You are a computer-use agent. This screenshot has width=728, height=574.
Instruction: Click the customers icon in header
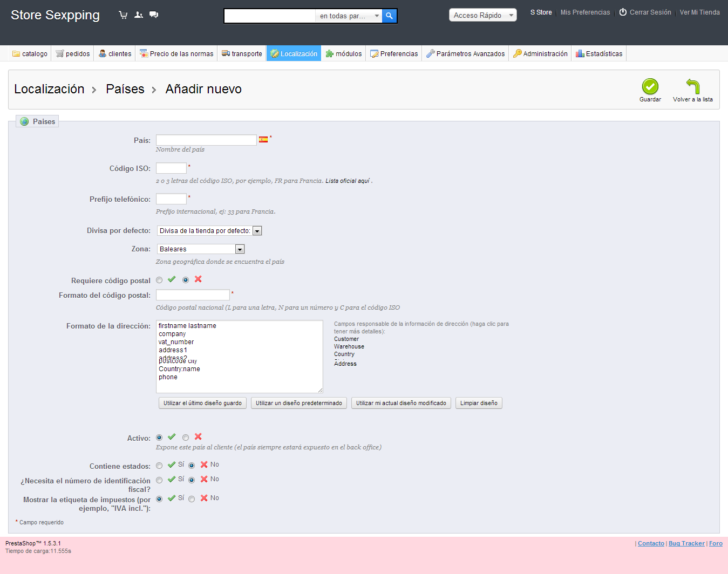tap(139, 15)
